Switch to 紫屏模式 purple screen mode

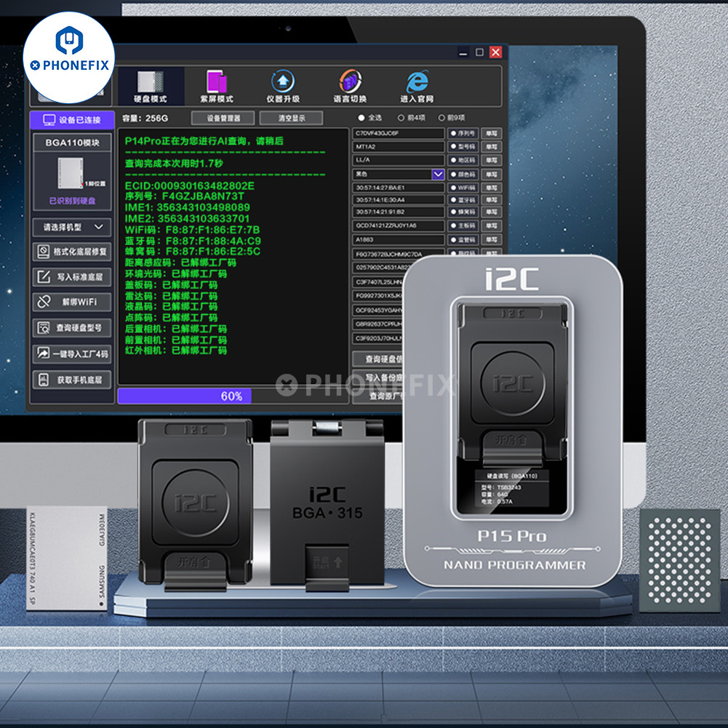coord(217,86)
